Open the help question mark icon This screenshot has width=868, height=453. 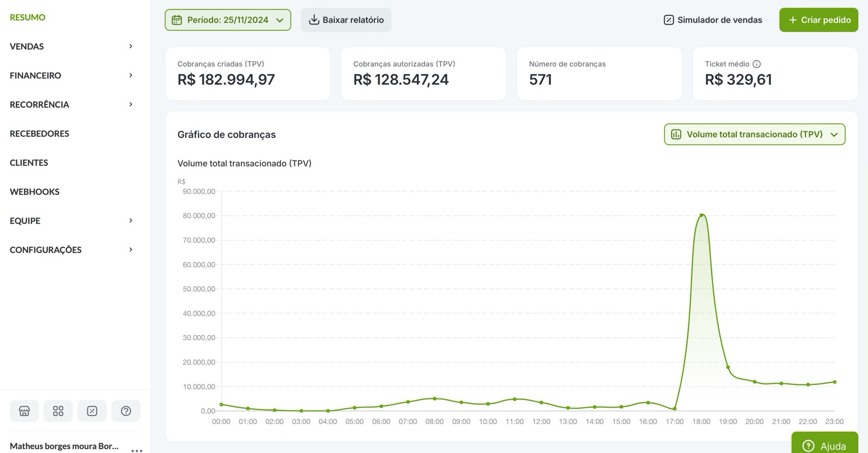126,411
